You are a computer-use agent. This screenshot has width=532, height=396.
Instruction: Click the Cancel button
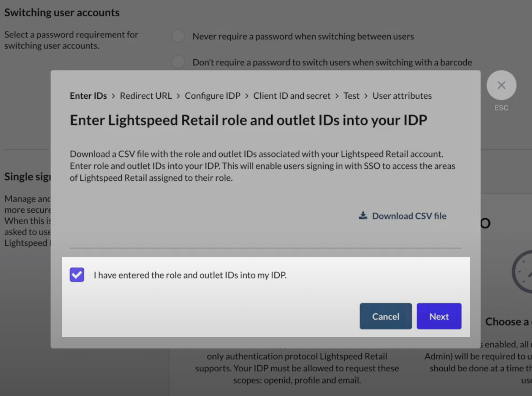(385, 316)
